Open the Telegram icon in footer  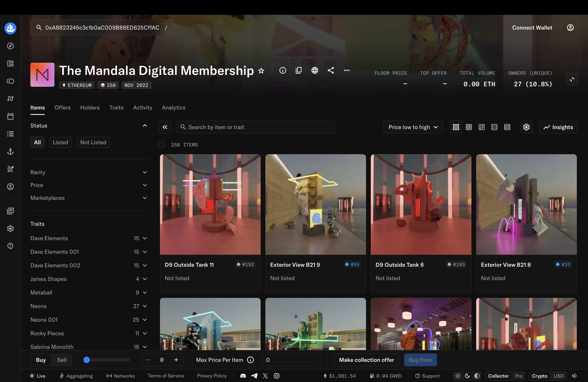(254, 376)
